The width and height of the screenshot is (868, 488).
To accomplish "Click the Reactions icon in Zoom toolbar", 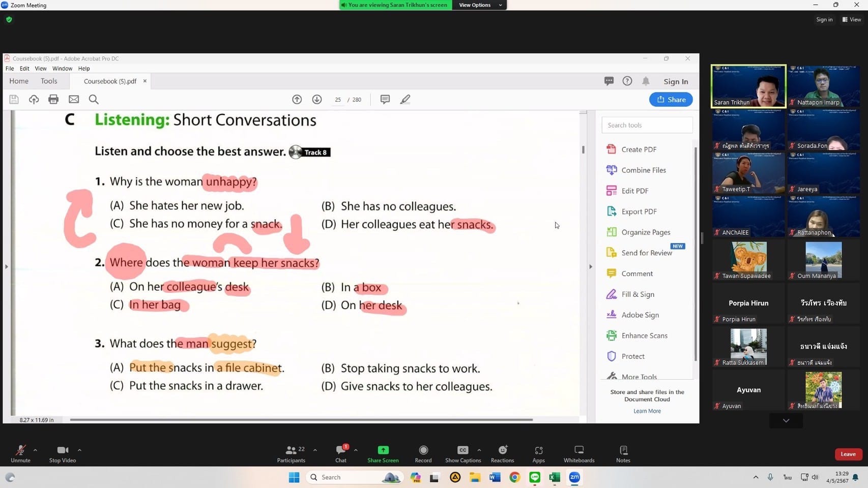I will [x=502, y=450].
